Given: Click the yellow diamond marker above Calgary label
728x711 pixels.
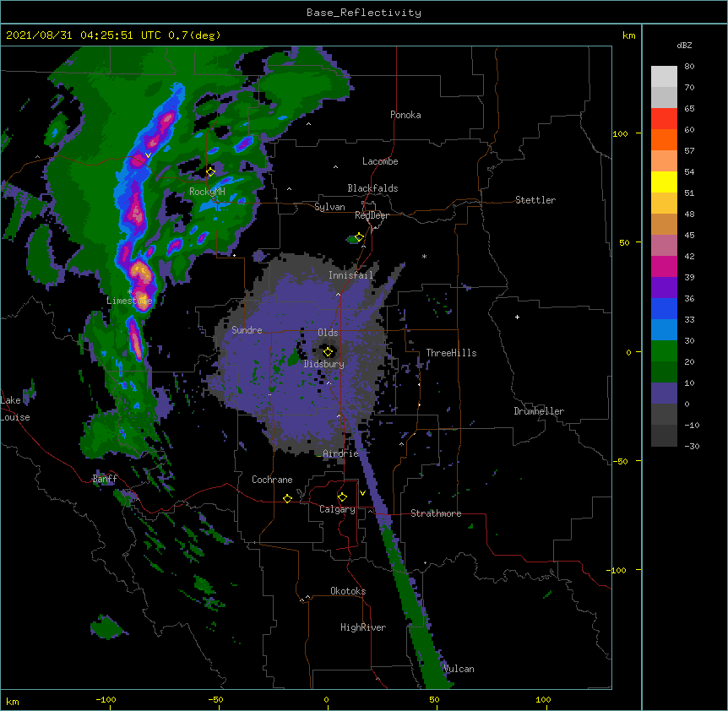Looking at the screenshot, I should (x=342, y=497).
